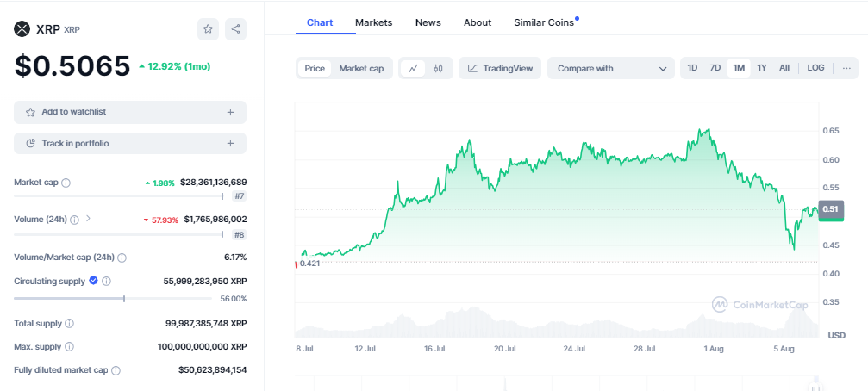Click the $28,361,136,689 market cap value
868x391 pixels.
coord(214,182)
